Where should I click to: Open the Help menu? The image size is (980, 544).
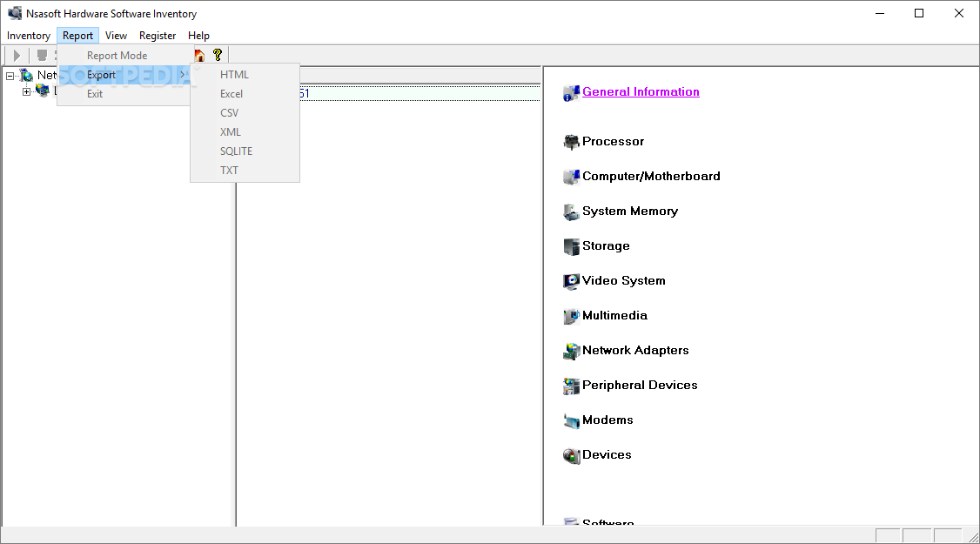tap(198, 36)
